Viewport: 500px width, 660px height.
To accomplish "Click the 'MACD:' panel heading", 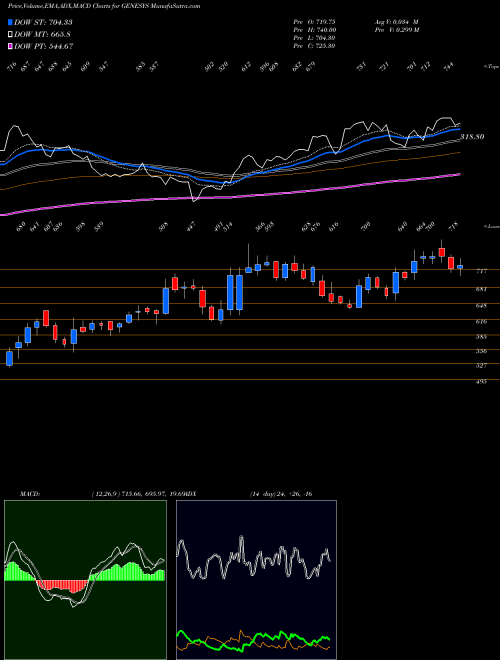I will tap(30, 494).
